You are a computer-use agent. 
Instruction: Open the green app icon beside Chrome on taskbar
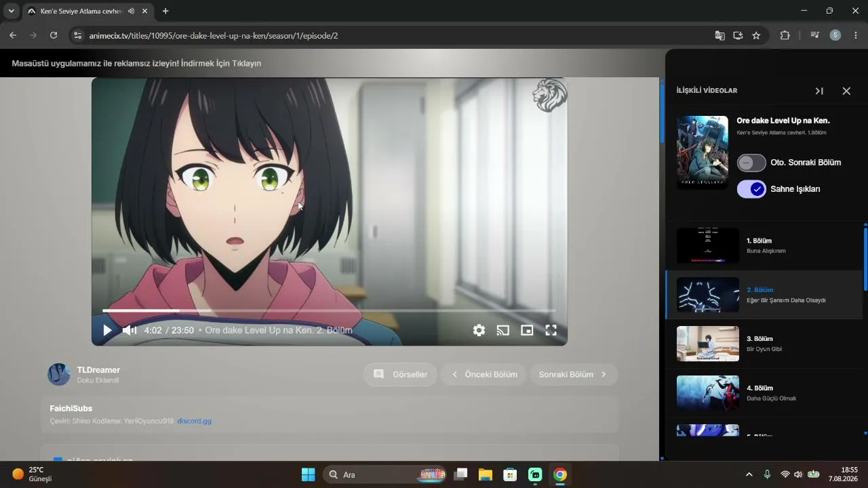(535, 474)
